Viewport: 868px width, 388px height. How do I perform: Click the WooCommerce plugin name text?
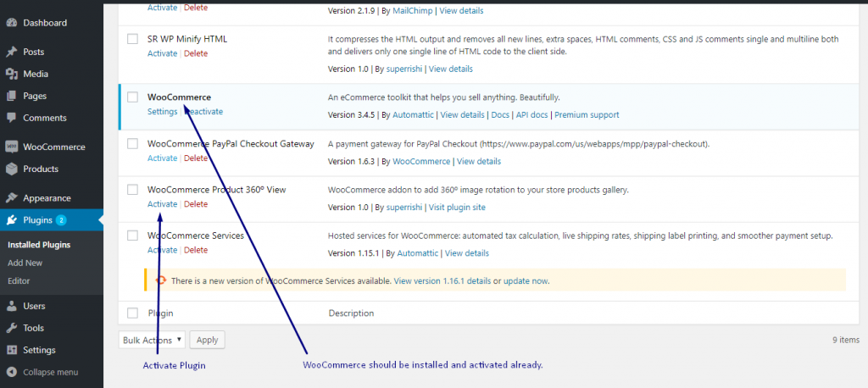[x=179, y=97]
